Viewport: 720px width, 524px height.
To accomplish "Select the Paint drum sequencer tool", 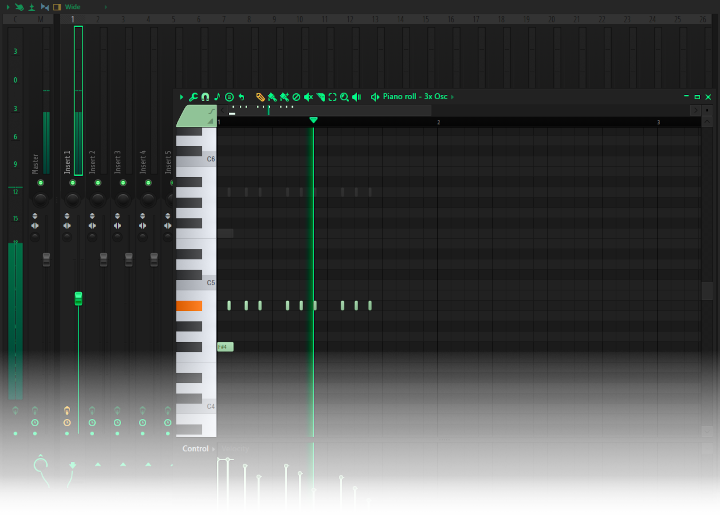I will (284, 97).
